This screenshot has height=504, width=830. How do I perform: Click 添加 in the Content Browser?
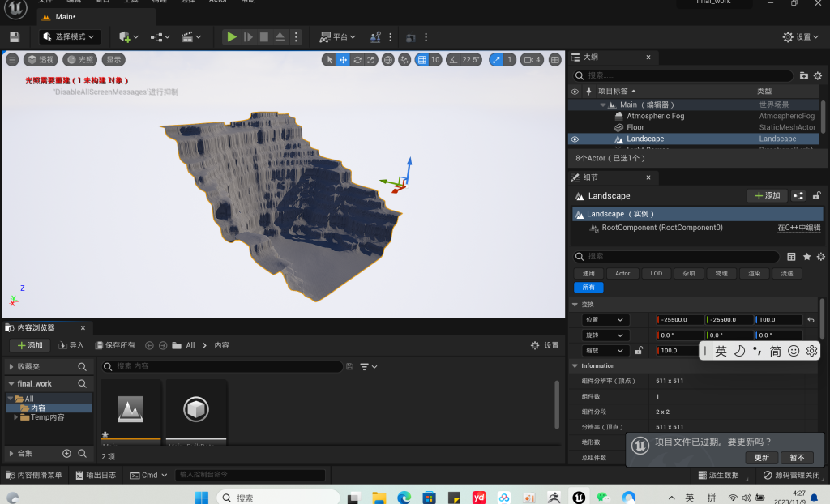[x=30, y=346]
